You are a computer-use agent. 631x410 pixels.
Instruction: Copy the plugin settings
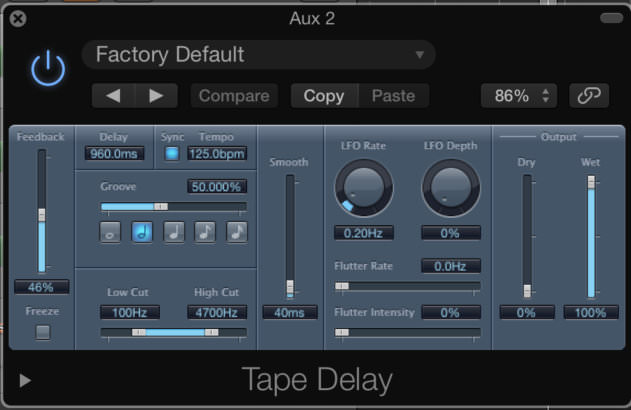click(x=324, y=96)
